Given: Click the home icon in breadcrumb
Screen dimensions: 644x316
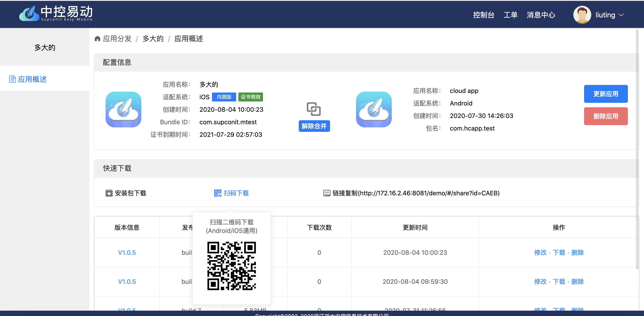Looking at the screenshot, I should tap(97, 38).
